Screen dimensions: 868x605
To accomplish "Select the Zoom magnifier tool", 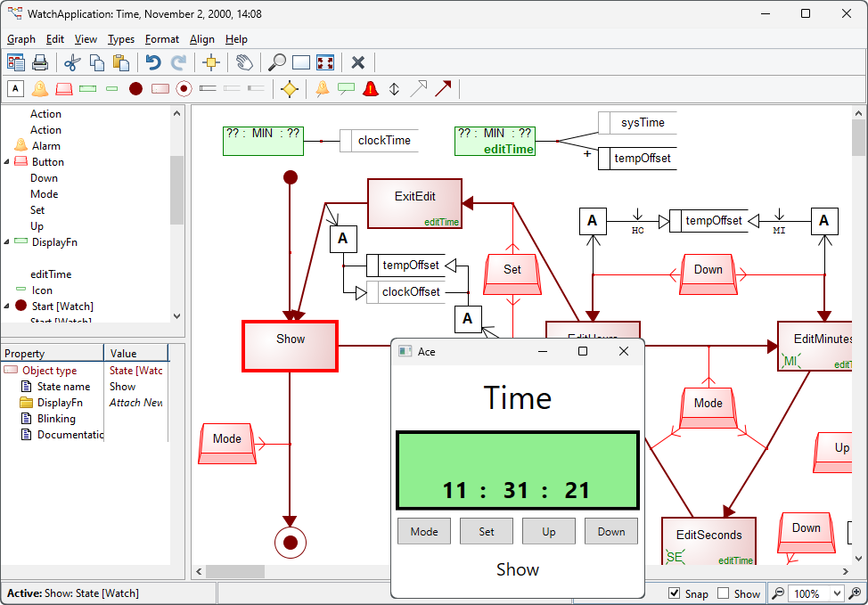I will pos(275,62).
